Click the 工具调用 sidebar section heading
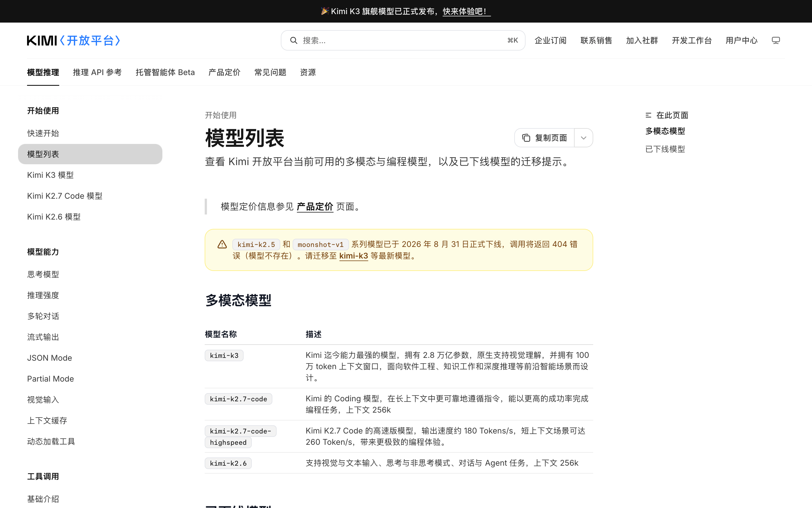The height and width of the screenshot is (508, 812). 43,476
